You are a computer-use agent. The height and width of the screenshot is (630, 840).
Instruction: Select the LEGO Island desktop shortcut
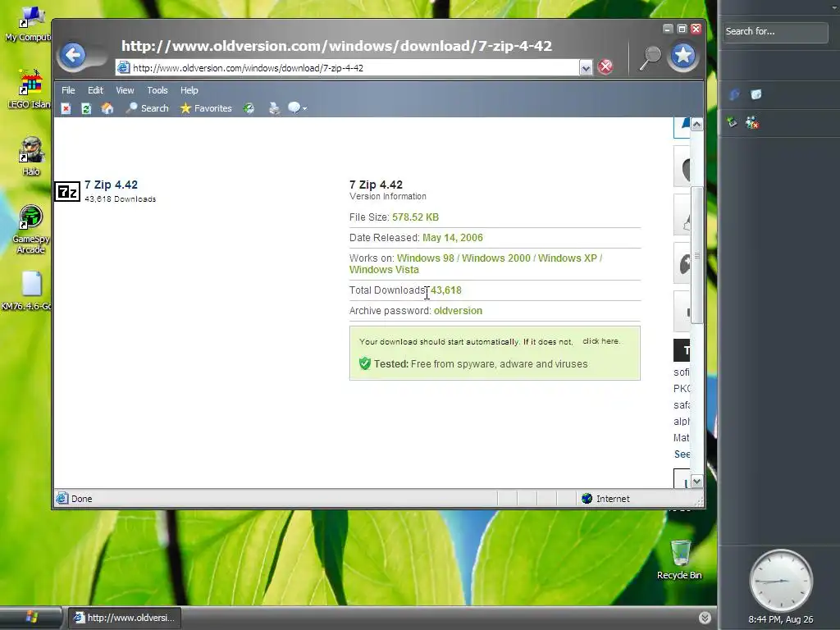pyautogui.click(x=29, y=89)
